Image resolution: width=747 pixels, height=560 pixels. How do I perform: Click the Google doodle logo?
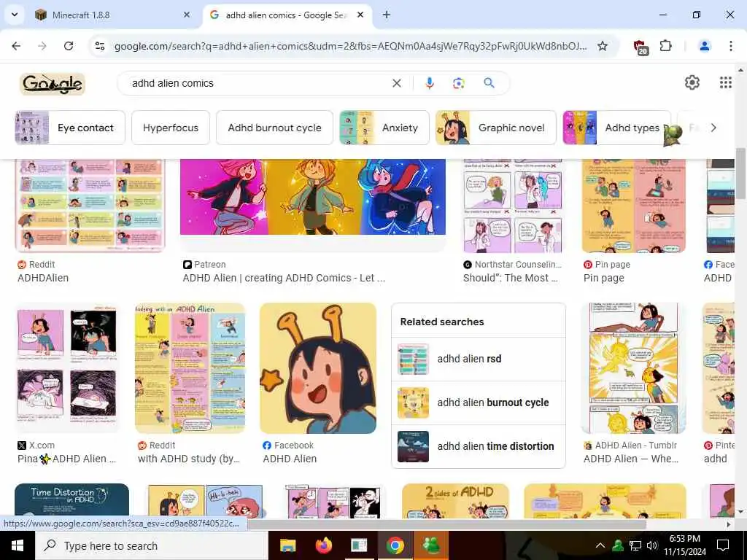point(53,83)
